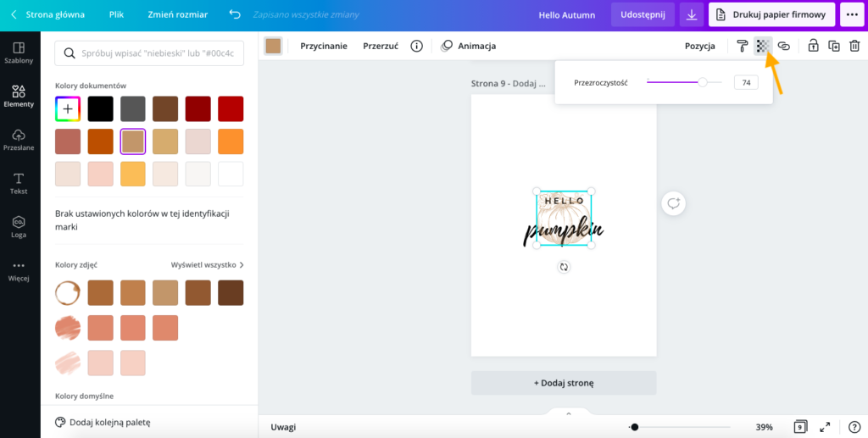Click the transparency checkerboard icon
868x438 pixels.
pyautogui.click(x=763, y=46)
